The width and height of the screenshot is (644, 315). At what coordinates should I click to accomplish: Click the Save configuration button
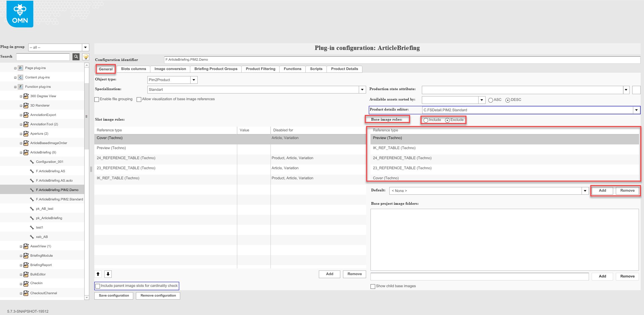click(x=113, y=296)
